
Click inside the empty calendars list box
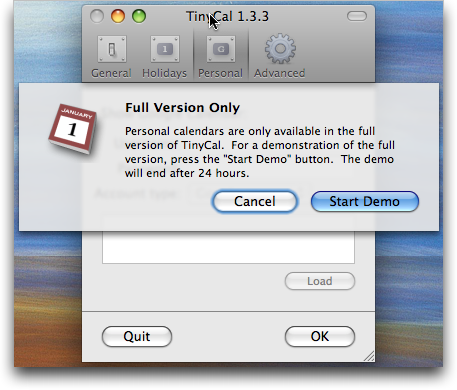(x=228, y=247)
